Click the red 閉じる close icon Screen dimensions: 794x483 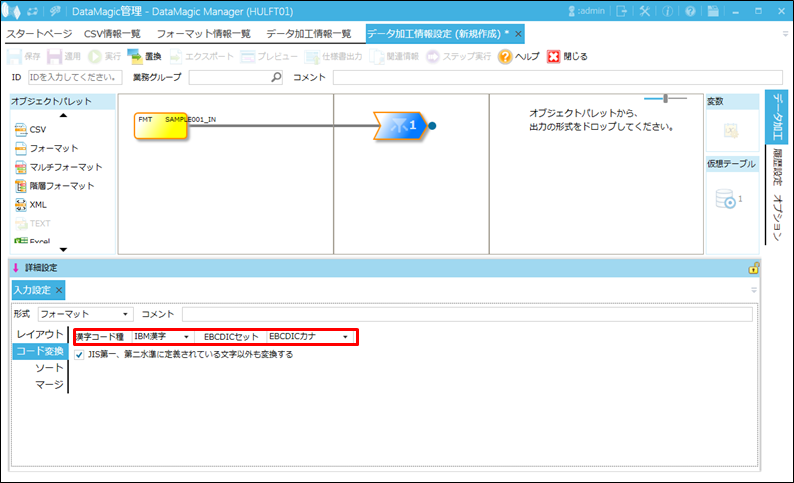click(x=553, y=56)
